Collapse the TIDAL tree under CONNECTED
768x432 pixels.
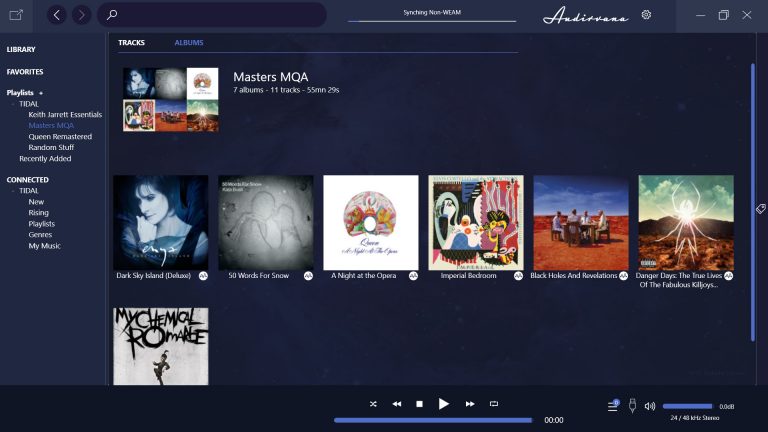coord(13,191)
